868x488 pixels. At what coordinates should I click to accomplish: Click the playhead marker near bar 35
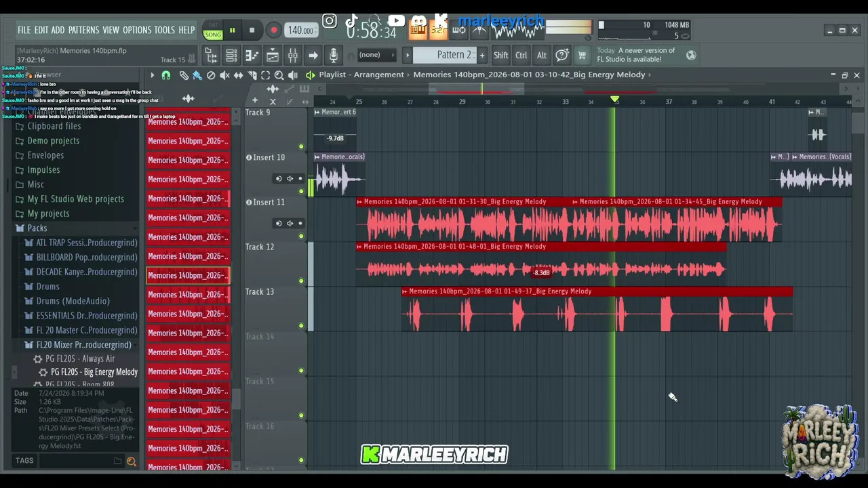tap(614, 100)
